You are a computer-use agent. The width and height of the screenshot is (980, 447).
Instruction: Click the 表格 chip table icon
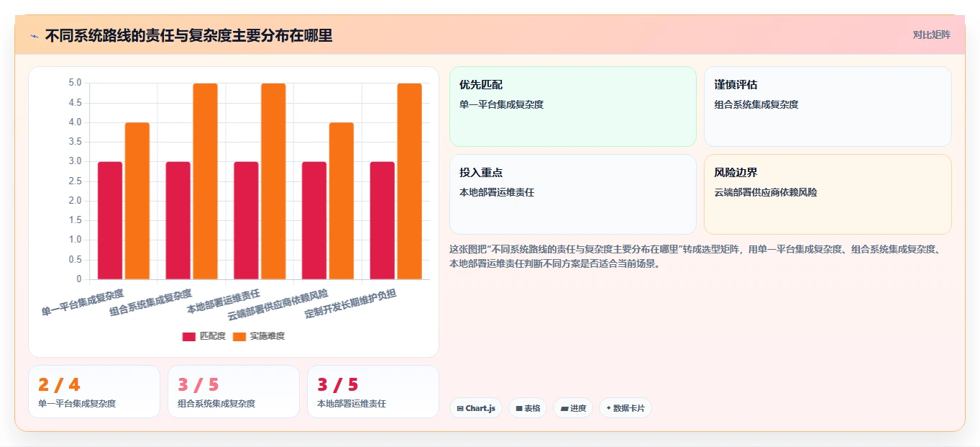pyautogui.click(x=519, y=408)
